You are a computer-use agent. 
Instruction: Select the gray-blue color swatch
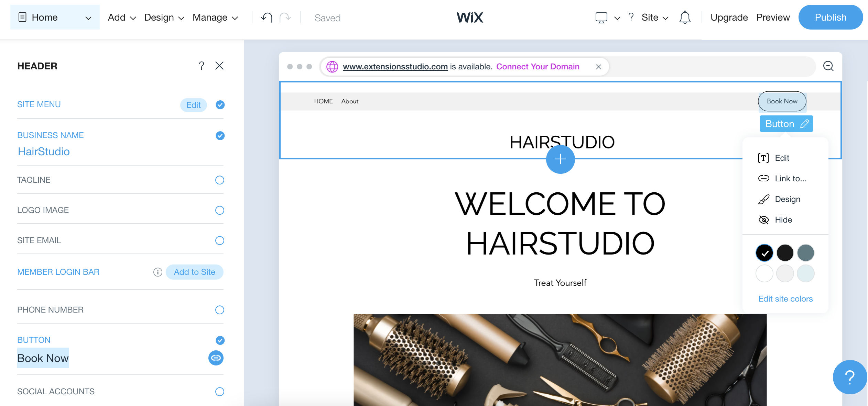click(x=805, y=253)
